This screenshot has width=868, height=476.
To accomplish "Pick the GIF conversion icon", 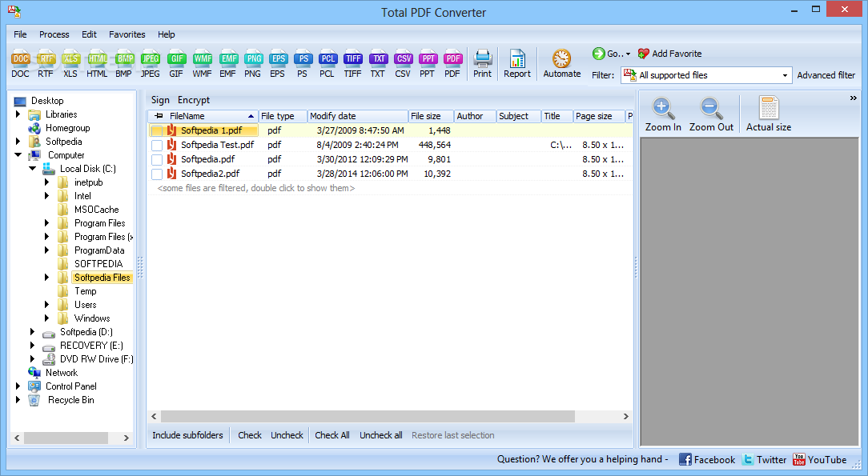I will (176, 64).
